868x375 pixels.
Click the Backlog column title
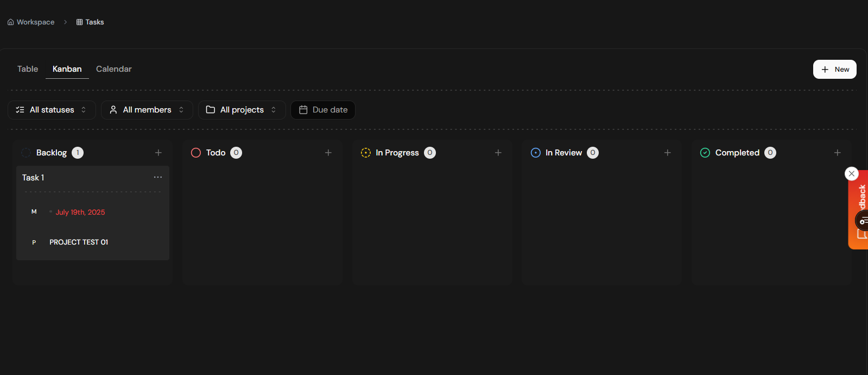pos(52,153)
